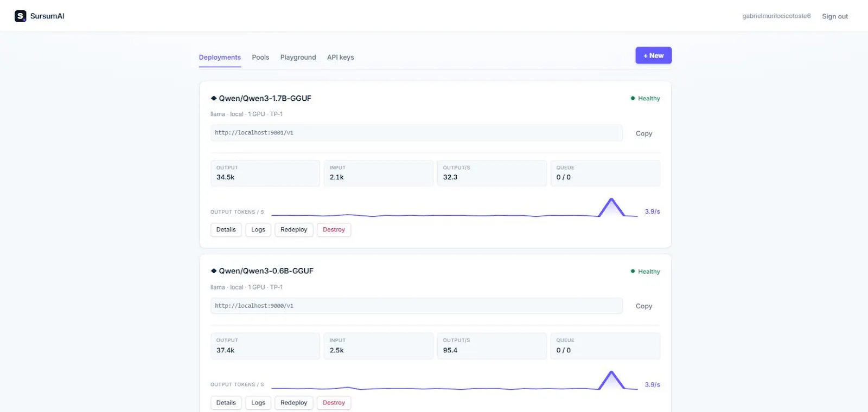This screenshot has height=412, width=868.
Task: Click the Queue card in Qwen3-1.7B deployment
Action: pos(605,173)
